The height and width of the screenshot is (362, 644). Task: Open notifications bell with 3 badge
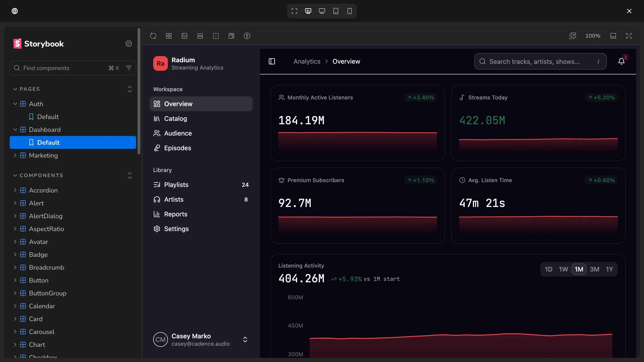pos(621,61)
